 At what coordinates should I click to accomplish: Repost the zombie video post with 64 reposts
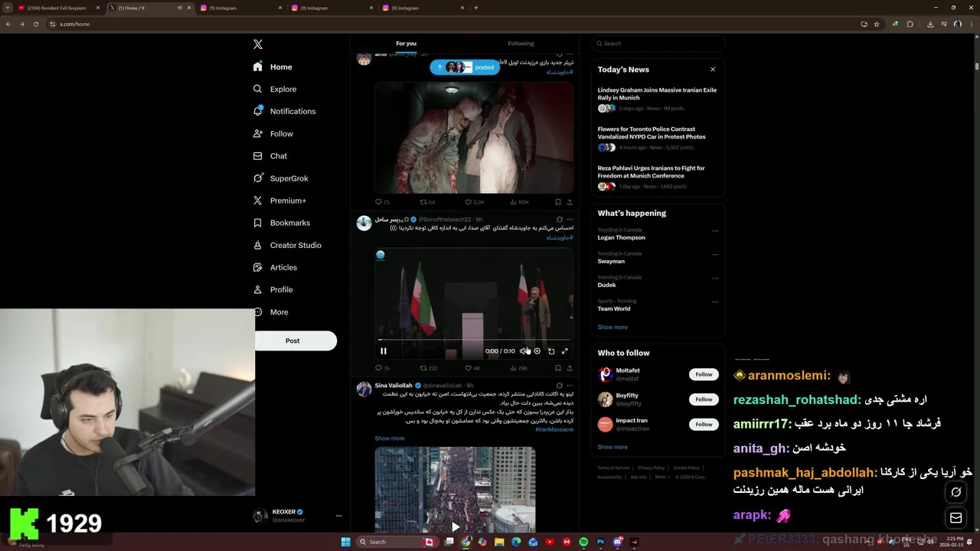coord(427,202)
